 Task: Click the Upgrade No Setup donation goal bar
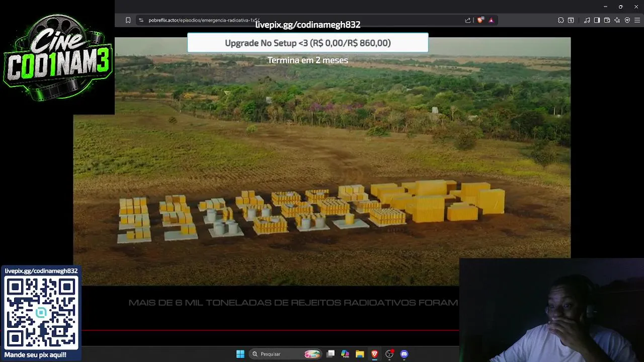(308, 43)
